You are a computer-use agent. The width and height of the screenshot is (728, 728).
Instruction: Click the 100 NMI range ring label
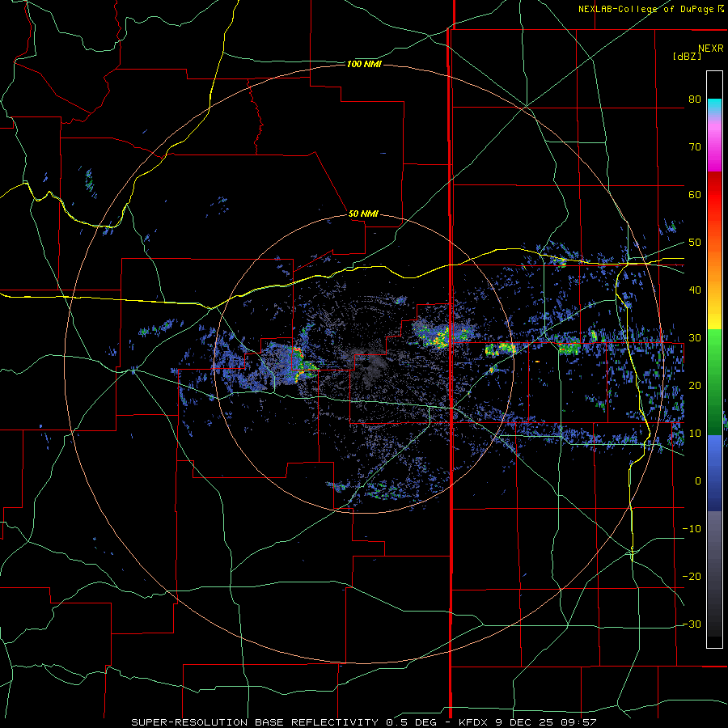[364, 64]
